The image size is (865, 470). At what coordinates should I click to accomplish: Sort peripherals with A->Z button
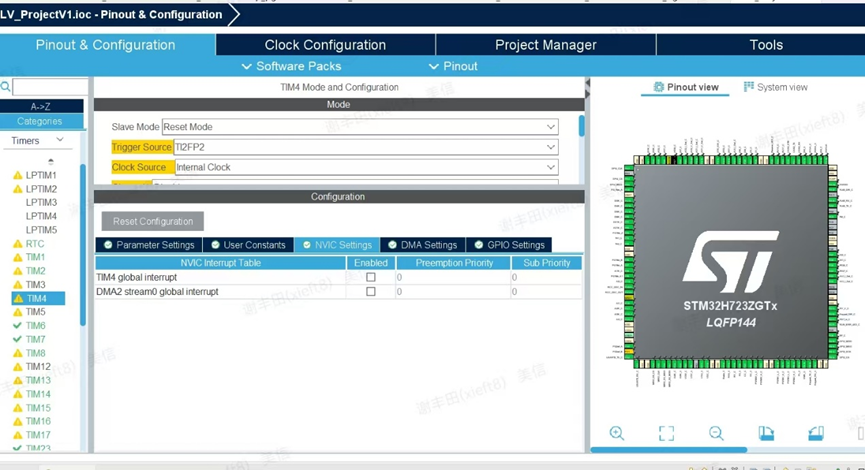(x=41, y=106)
